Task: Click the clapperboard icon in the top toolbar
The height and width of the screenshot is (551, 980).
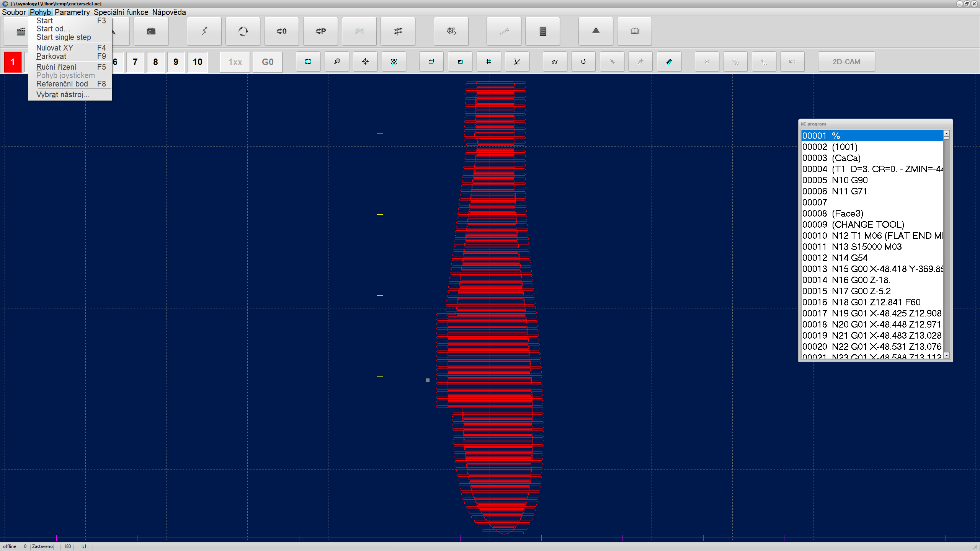Action: pos(20,31)
